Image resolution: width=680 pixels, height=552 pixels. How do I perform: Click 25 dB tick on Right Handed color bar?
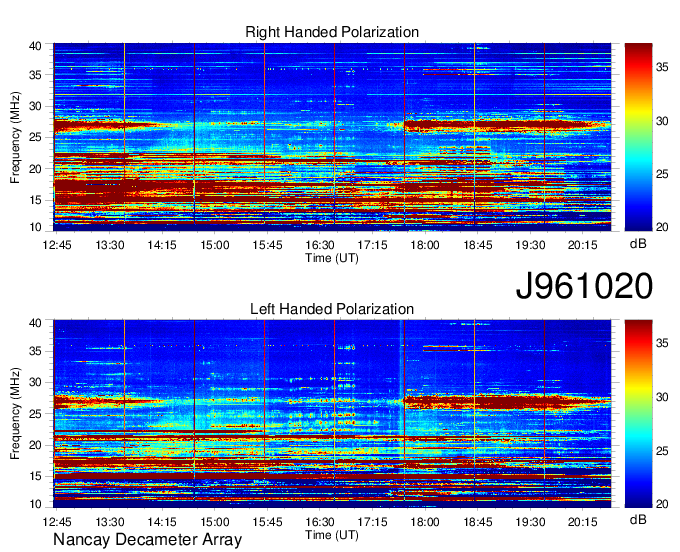click(x=662, y=174)
